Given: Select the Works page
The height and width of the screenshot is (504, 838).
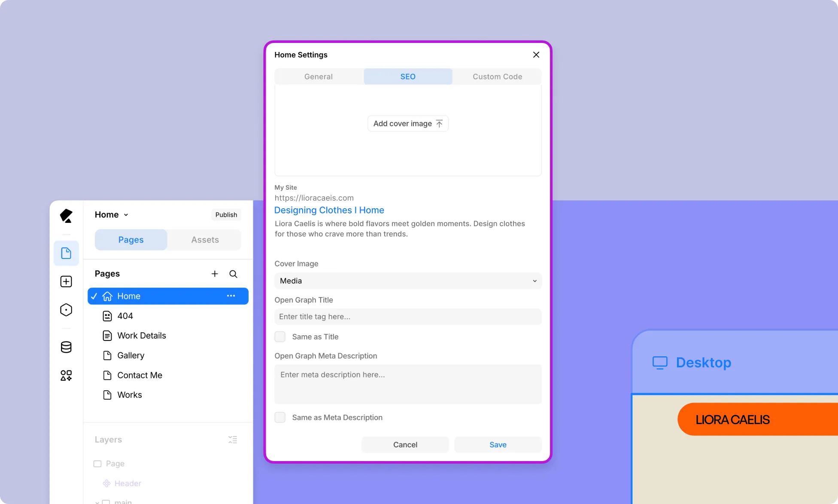Looking at the screenshot, I should pyautogui.click(x=168, y=395).
